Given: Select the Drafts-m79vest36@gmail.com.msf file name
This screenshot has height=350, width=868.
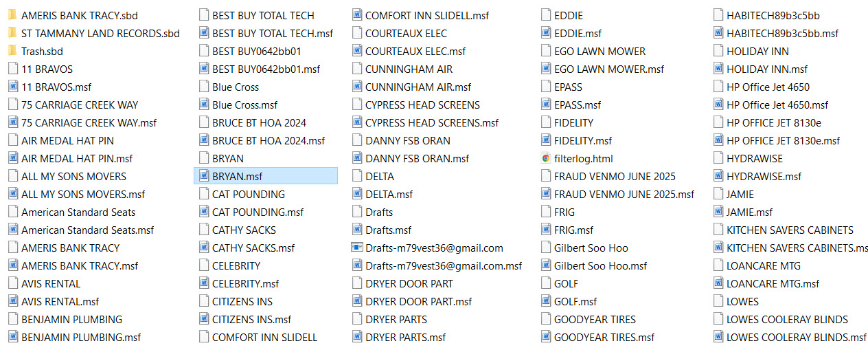Looking at the screenshot, I should (x=444, y=265).
